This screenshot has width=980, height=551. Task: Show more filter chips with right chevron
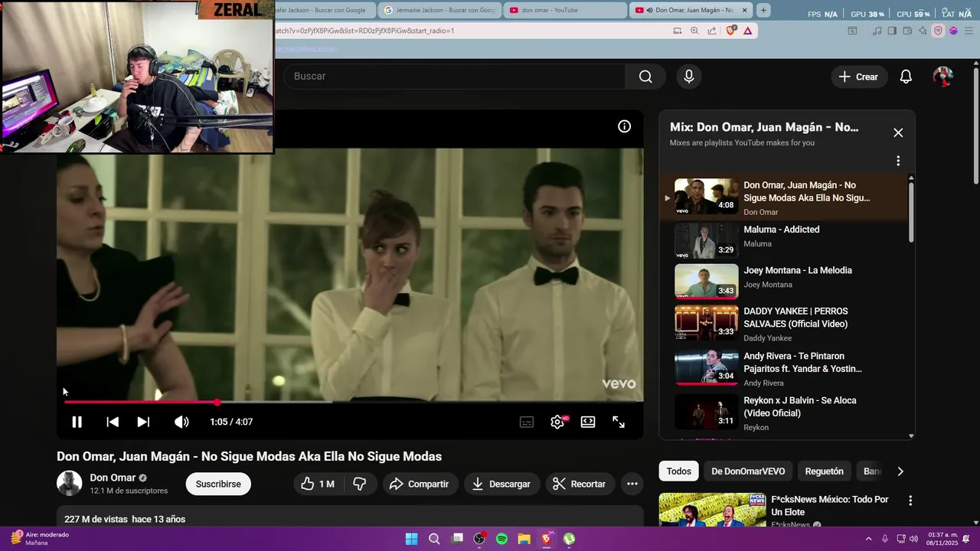[900, 471]
